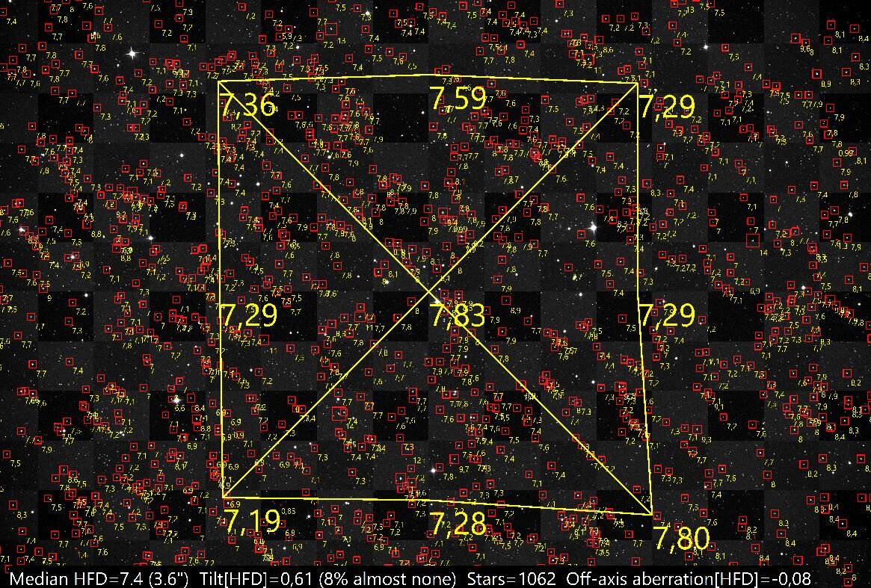The width and height of the screenshot is (871, 588).
Task: Click the large HFD value 7,19
Action: 251,521
